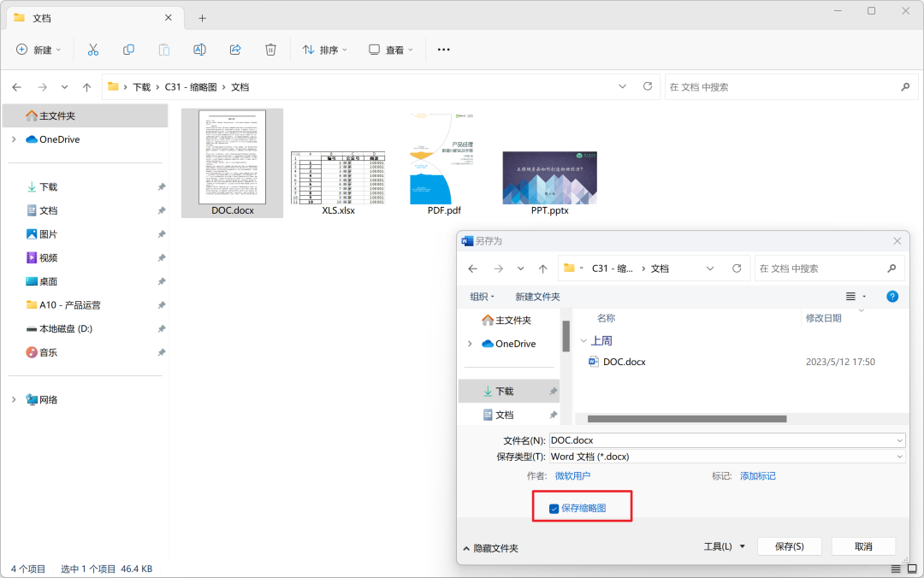Click the Copy (复制) toolbar icon
This screenshot has height=578, width=924.
(x=128, y=50)
